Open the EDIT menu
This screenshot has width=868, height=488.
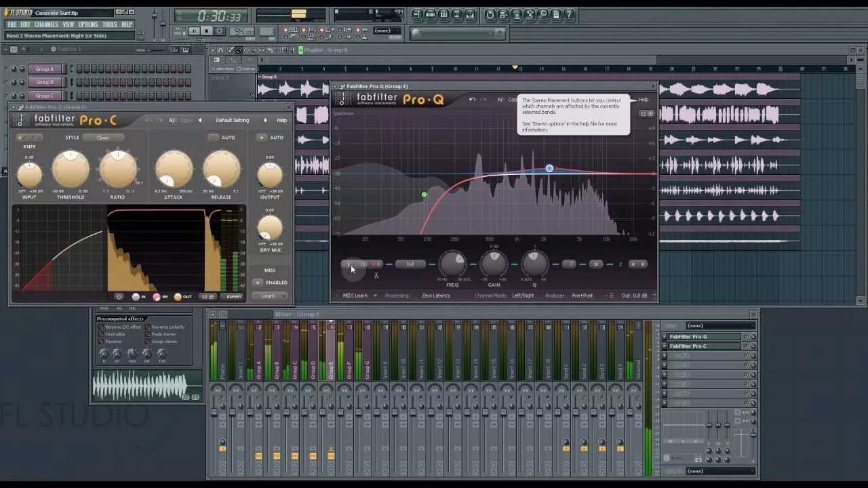point(26,24)
